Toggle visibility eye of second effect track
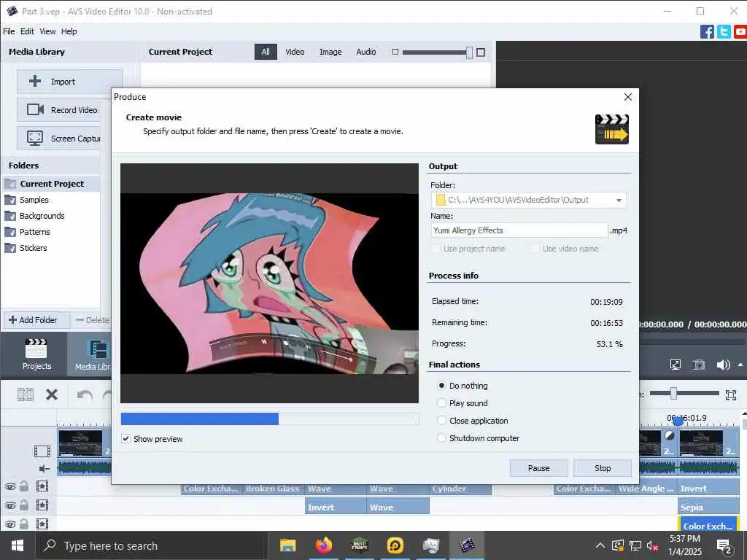Image resolution: width=747 pixels, height=560 pixels. (x=10, y=505)
